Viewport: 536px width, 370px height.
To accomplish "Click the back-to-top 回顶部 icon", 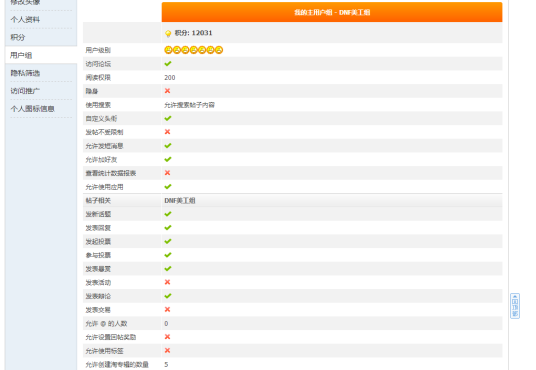I will point(515,306).
